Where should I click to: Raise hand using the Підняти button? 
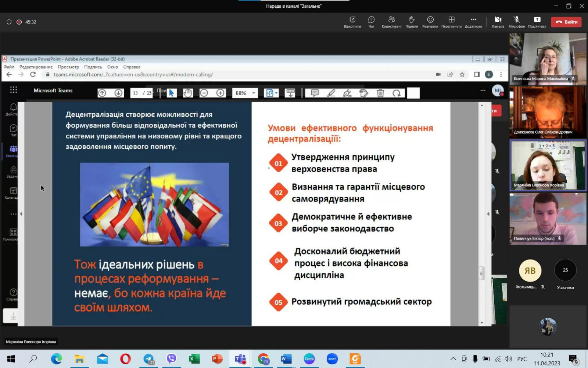tap(412, 22)
